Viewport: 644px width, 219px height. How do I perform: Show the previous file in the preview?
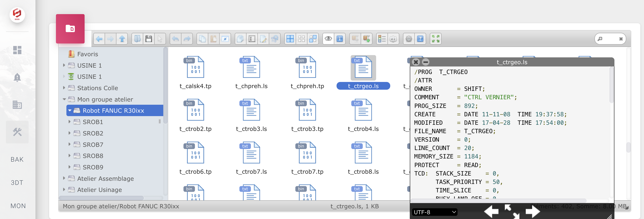click(491, 212)
